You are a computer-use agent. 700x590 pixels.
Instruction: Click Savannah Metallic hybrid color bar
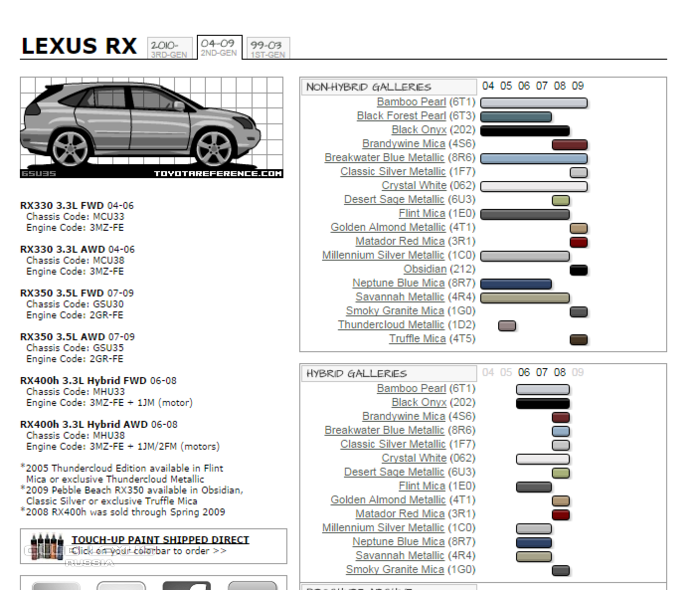(534, 557)
